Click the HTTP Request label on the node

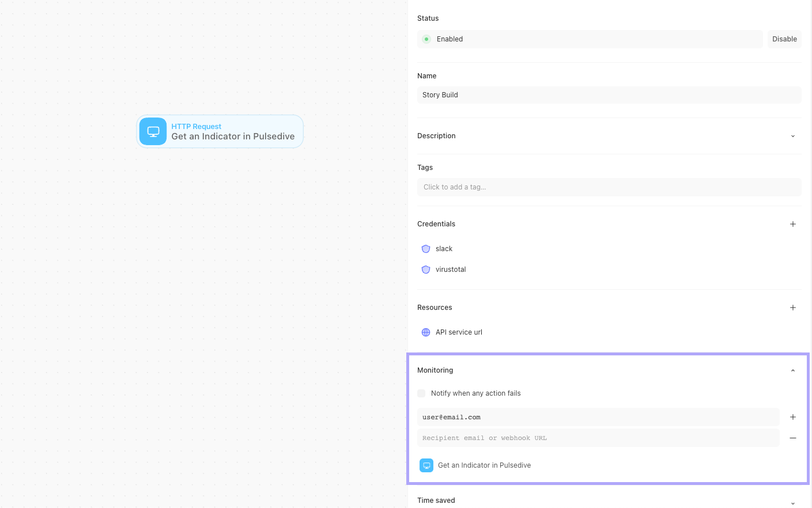pos(196,126)
